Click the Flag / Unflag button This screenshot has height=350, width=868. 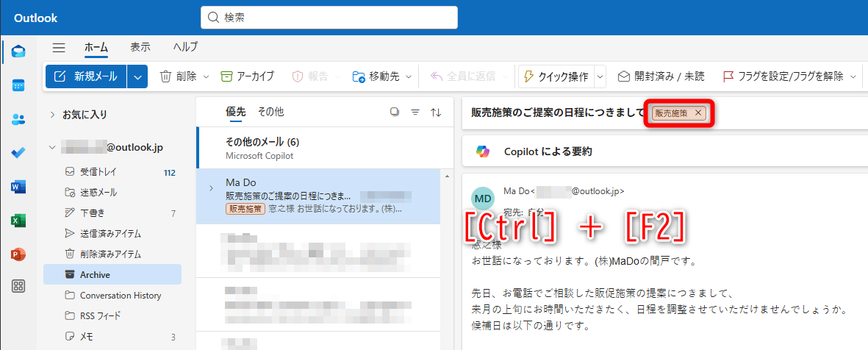(783, 76)
